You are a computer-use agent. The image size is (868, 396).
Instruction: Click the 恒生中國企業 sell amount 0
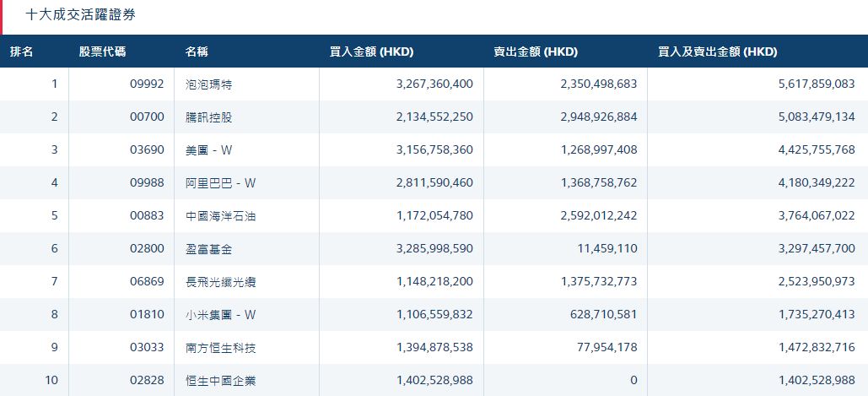(633, 381)
